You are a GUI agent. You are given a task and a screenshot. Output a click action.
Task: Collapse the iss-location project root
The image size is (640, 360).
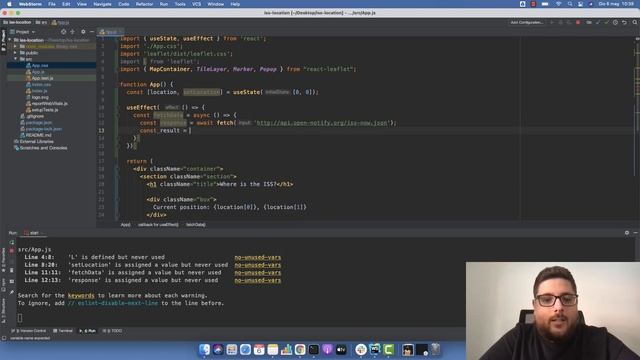[x=9, y=40]
